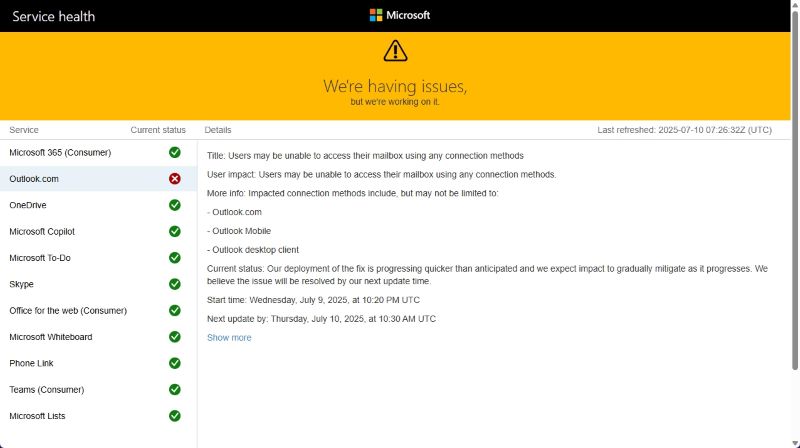The image size is (800, 448).
Task: Click the Current status column header
Action: tap(158, 130)
